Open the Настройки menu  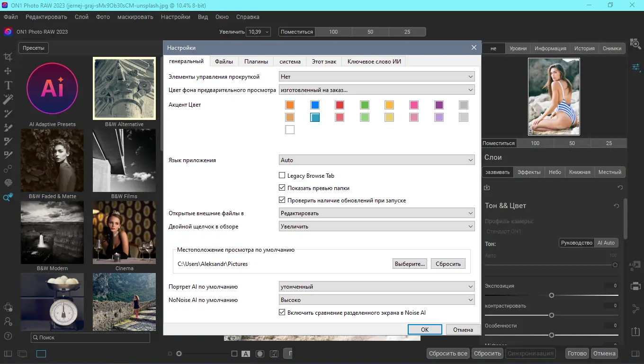175,17
